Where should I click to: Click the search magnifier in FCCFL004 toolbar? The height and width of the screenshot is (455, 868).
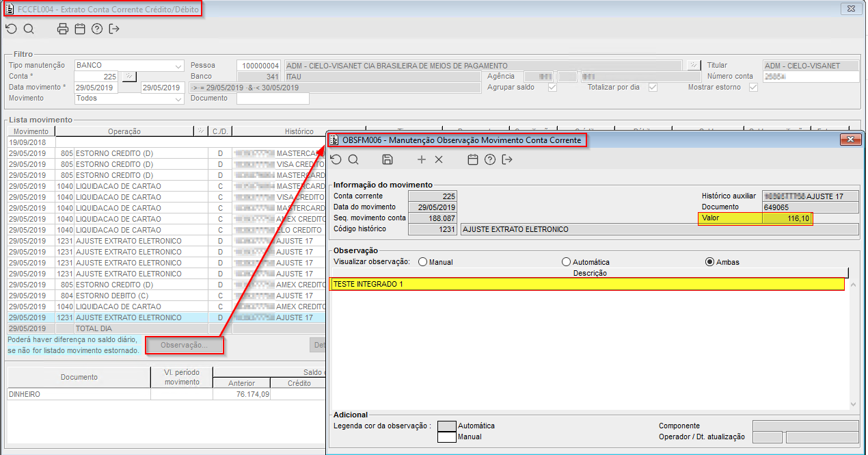point(29,29)
